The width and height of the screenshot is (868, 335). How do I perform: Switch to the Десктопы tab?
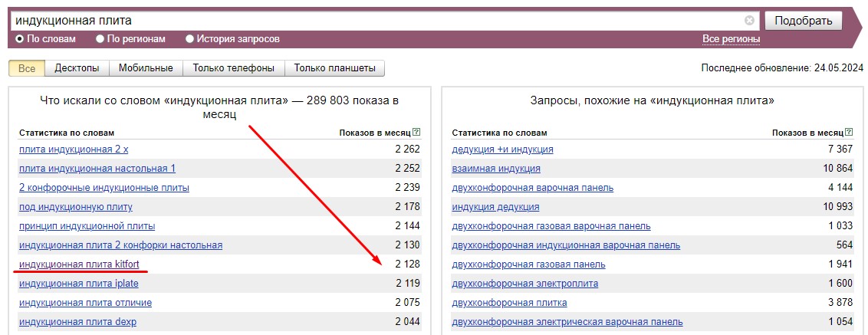[77, 69]
